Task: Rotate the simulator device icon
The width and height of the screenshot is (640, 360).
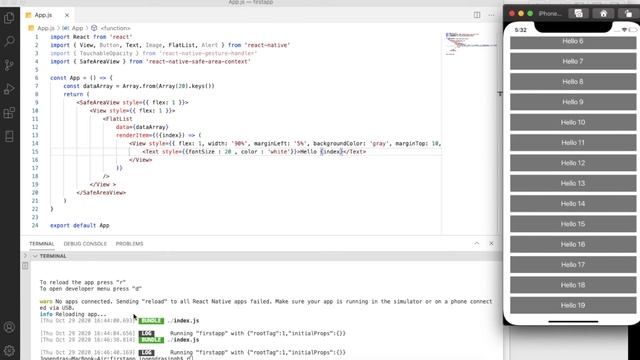Action: (x=629, y=13)
